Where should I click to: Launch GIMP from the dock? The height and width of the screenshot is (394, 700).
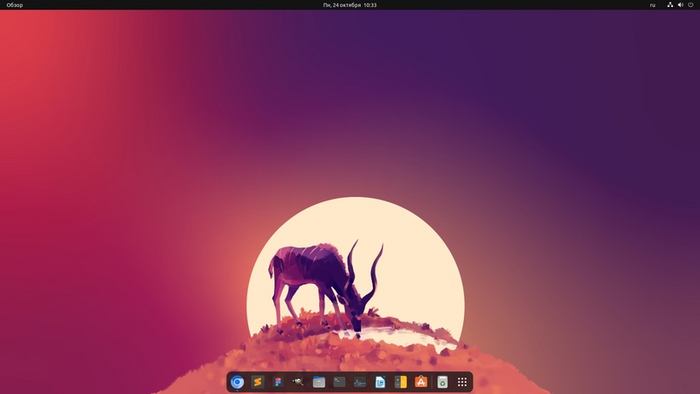pyautogui.click(x=298, y=382)
